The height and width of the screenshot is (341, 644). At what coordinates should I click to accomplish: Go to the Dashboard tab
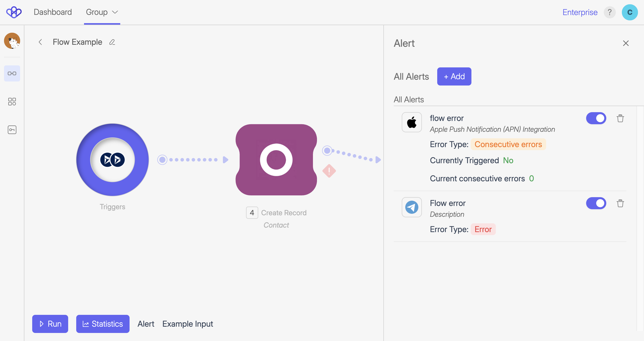[53, 12]
